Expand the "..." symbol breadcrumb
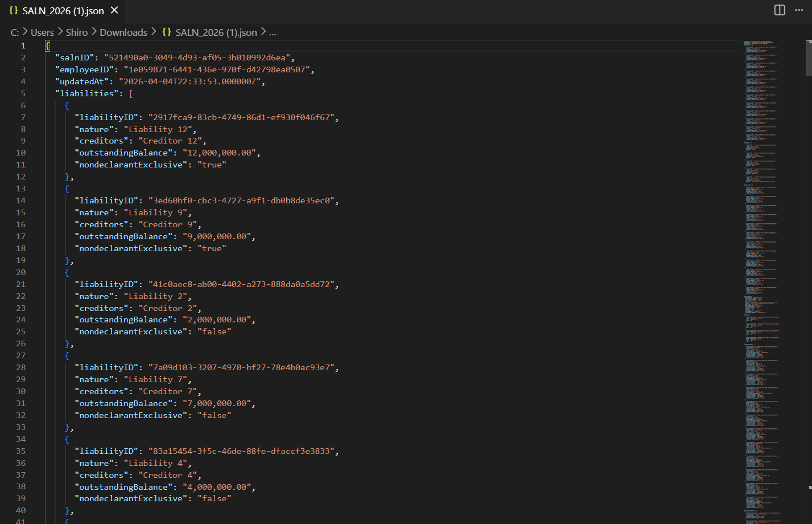 pyautogui.click(x=272, y=32)
